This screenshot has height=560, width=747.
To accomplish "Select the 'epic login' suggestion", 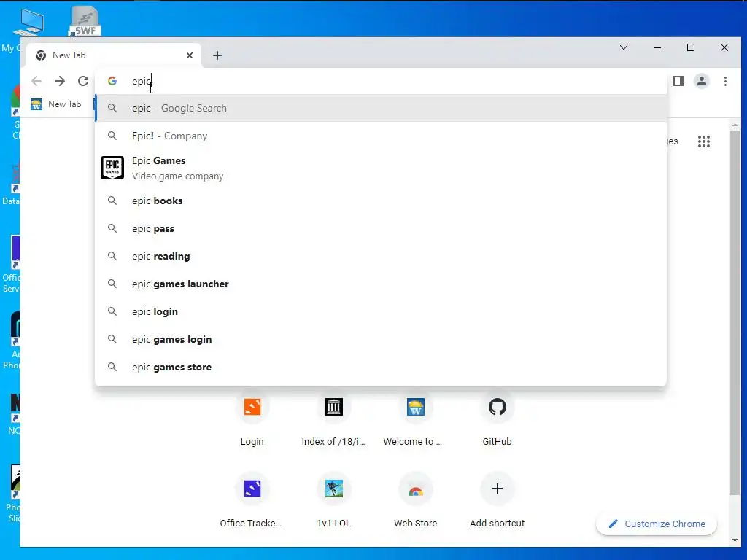I will (381, 311).
